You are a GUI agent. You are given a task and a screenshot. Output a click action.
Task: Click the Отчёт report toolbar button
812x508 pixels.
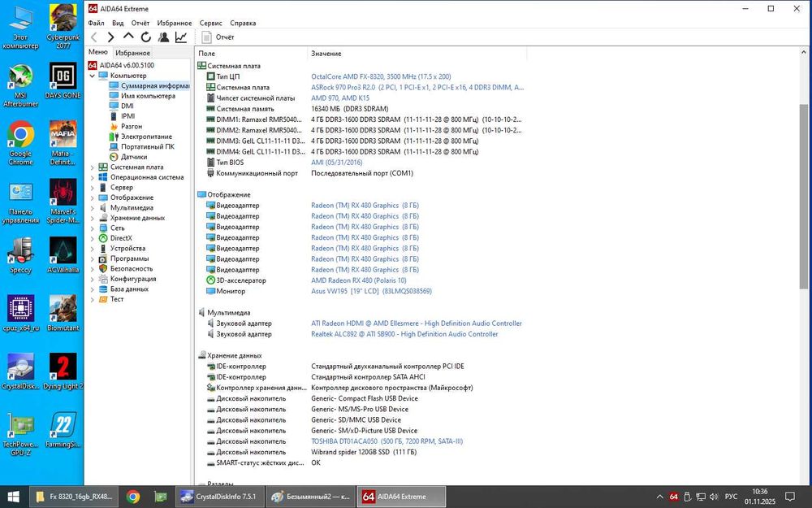(x=218, y=37)
